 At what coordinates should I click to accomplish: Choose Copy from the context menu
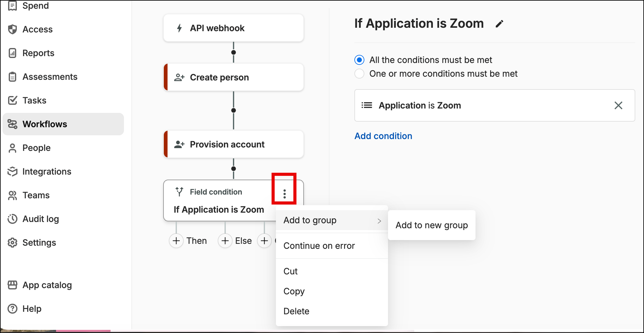point(332,291)
